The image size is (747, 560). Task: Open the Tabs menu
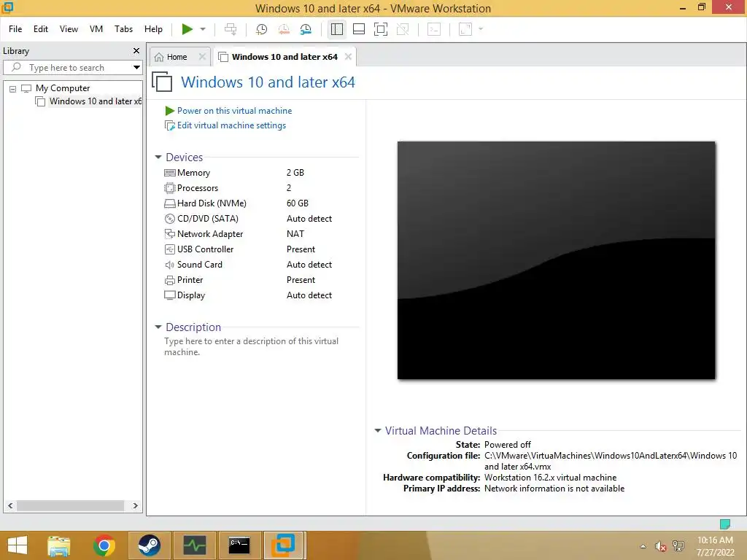tap(123, 29)
